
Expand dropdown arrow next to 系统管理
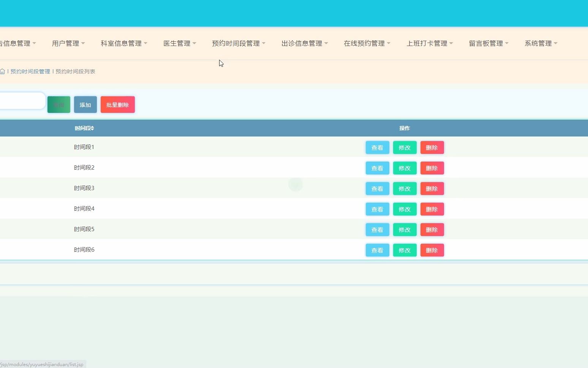coord(556,43)
